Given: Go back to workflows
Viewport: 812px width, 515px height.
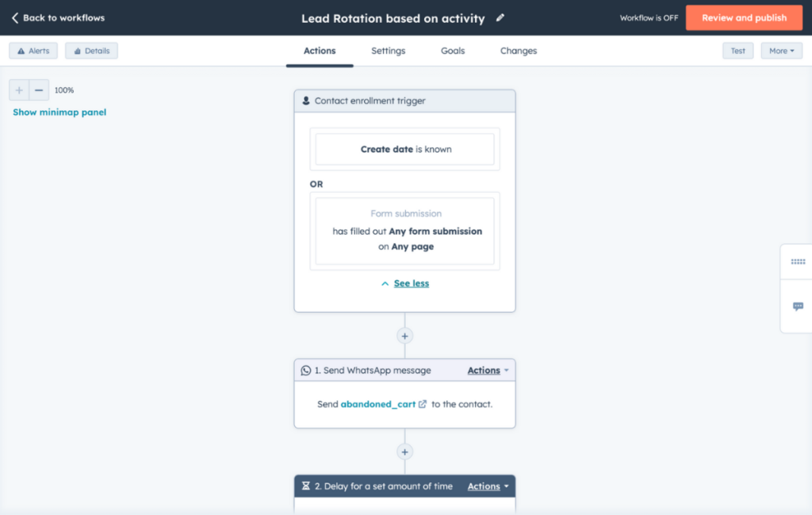Looking at the screenshot, I should (x=58, y=17).
